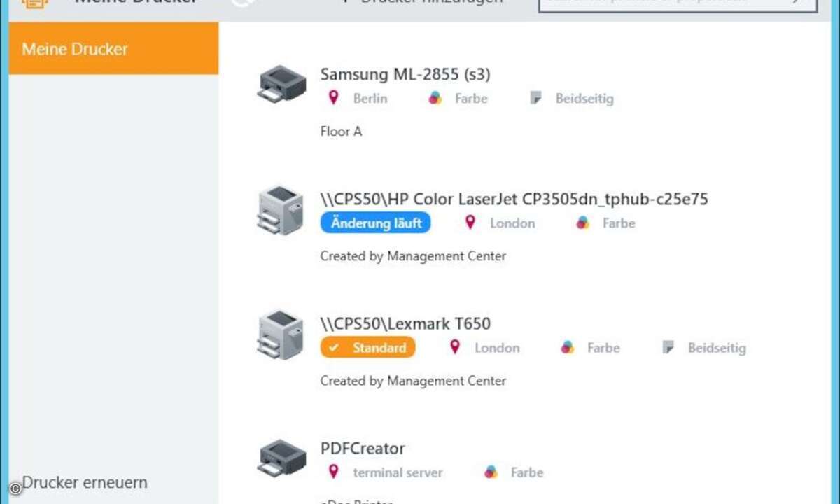
Task: Click the Beidseitig duplex icon in Samsung row
Action: [x=535, y=98]
